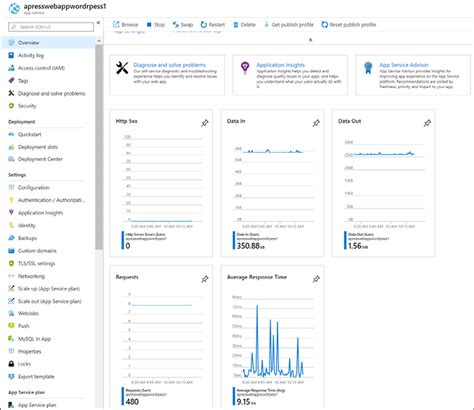Click the Networking icon

click(11, 276)
